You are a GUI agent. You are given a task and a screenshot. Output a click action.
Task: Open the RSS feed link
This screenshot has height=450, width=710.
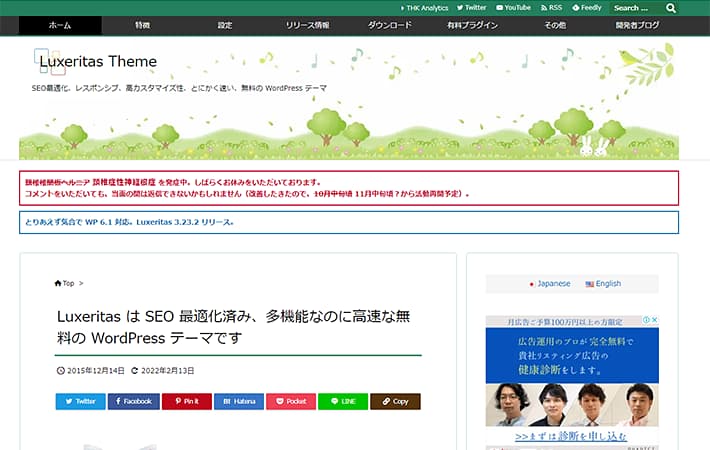coord(551,8)
